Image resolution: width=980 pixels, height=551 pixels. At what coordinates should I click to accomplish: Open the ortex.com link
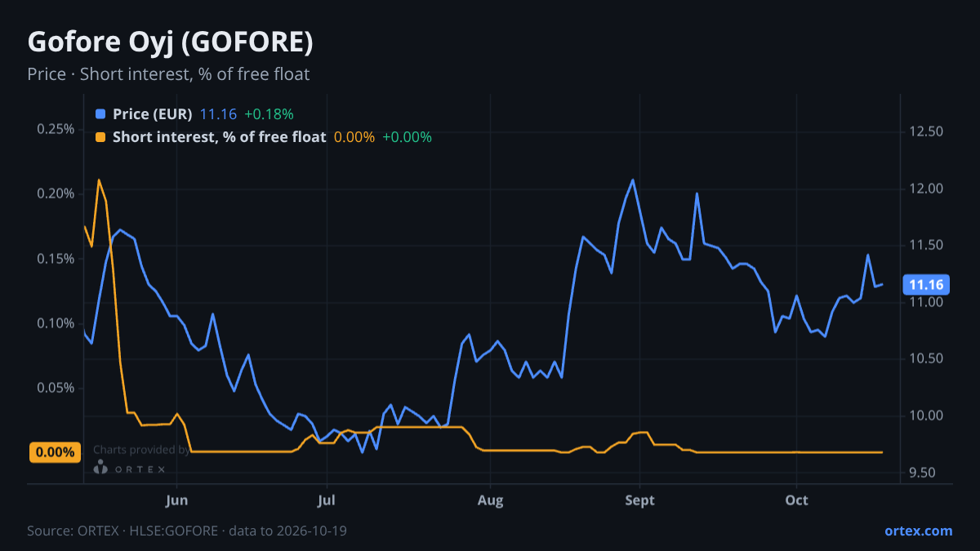[x=918, y=531]
